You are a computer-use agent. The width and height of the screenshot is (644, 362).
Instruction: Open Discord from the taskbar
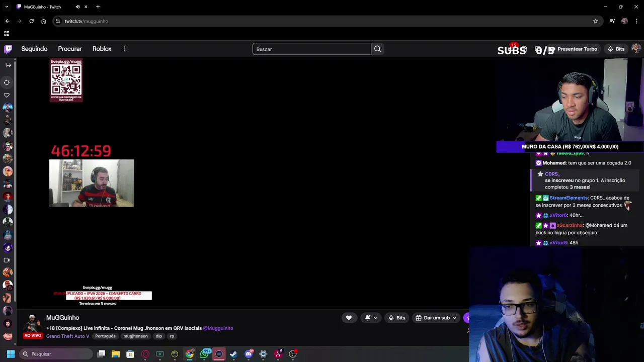[249, 354]
